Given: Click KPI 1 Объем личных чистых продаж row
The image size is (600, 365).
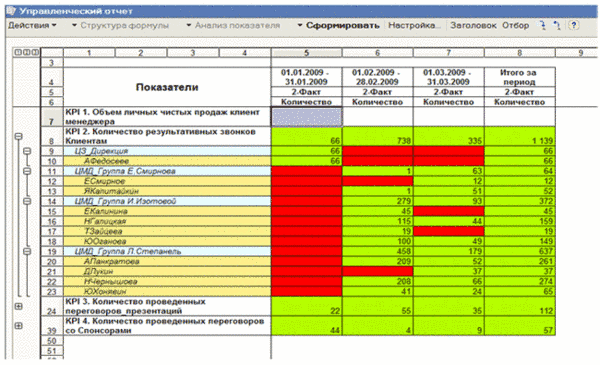Looking at the screenshot, I should pyautogui.click(x=167, y=117).
